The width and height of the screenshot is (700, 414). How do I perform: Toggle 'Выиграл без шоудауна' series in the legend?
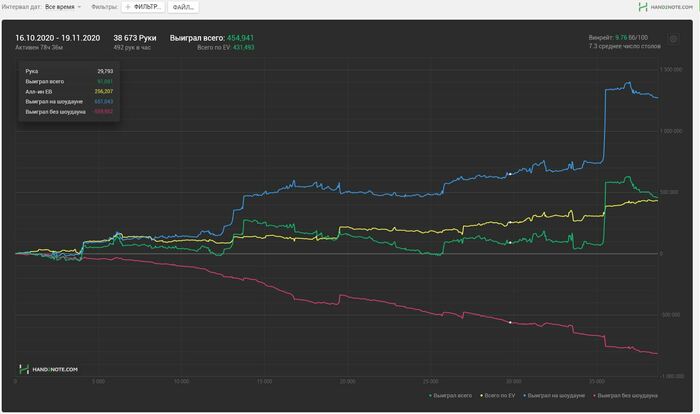pyautogui.click(x=625, y=396)
